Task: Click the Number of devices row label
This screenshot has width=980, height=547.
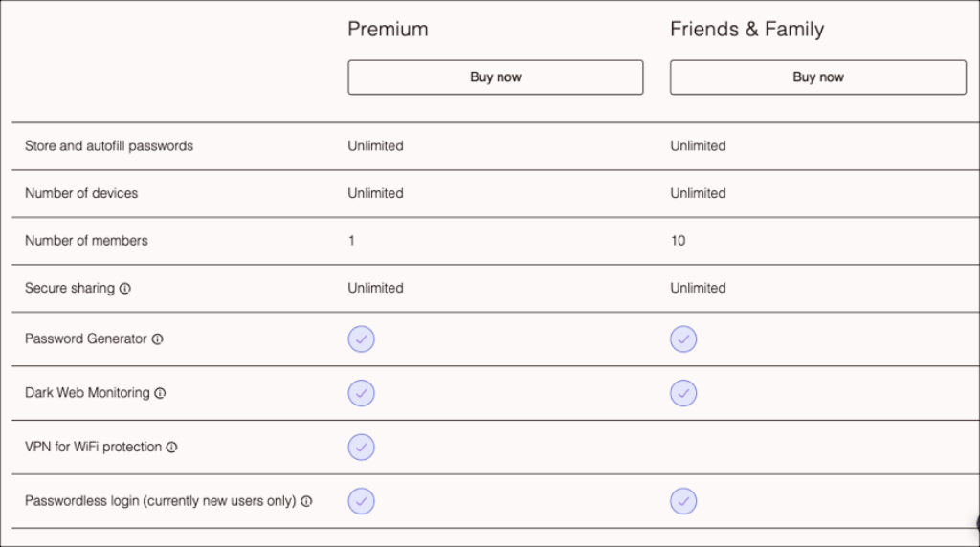Action: tap(81, 193)
